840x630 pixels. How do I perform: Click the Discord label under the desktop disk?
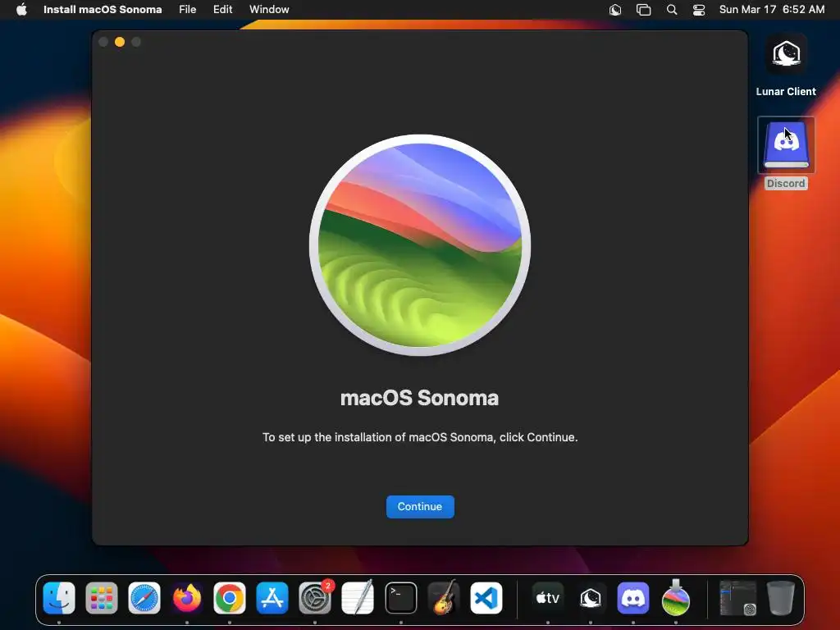click(x=786, y=183)
